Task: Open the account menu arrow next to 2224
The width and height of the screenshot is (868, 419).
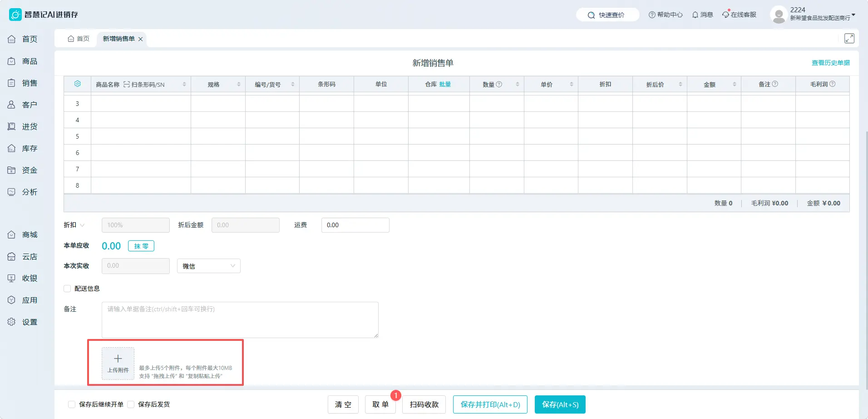Action: click(853, 15)
